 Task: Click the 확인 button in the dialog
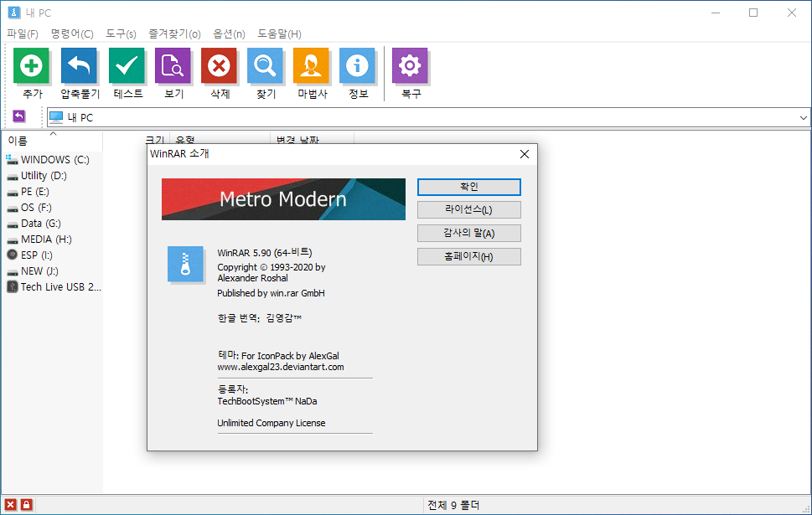469,187
